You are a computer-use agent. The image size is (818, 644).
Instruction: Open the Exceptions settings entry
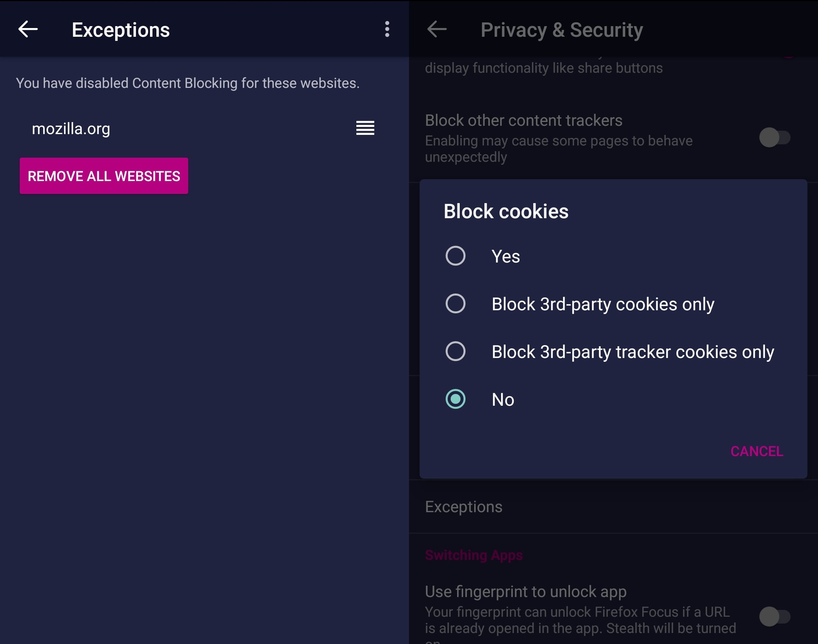(x=464, y=507)
